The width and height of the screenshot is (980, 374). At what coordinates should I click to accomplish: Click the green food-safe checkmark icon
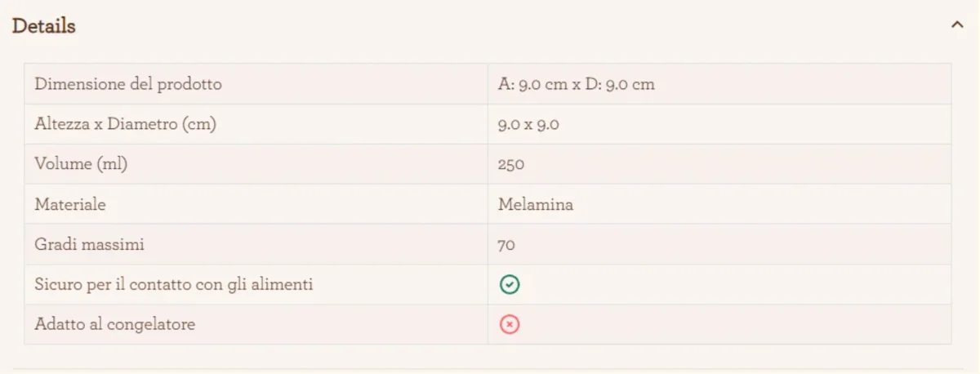[510, 285]
